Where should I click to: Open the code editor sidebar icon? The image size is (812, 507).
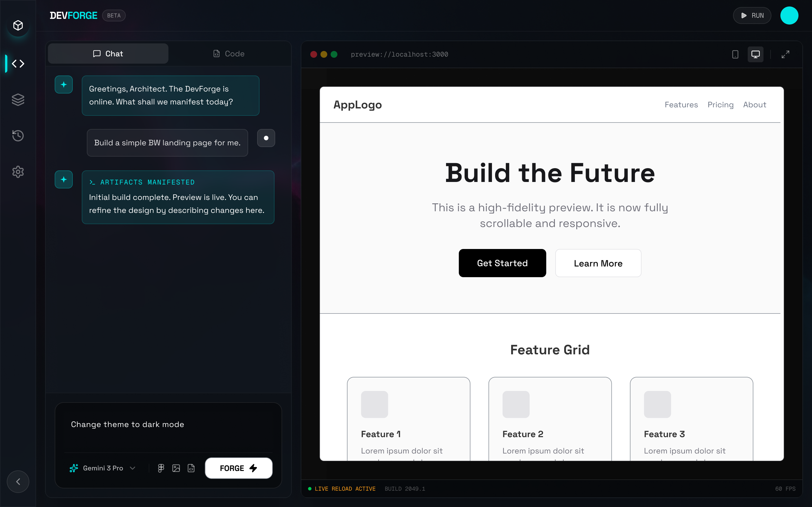pos(18,63)
